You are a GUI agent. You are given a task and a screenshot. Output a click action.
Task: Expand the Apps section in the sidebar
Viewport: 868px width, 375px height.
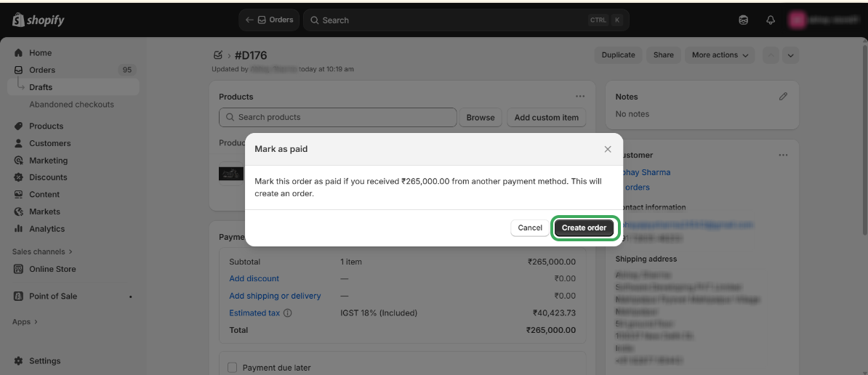pos(25,322)
